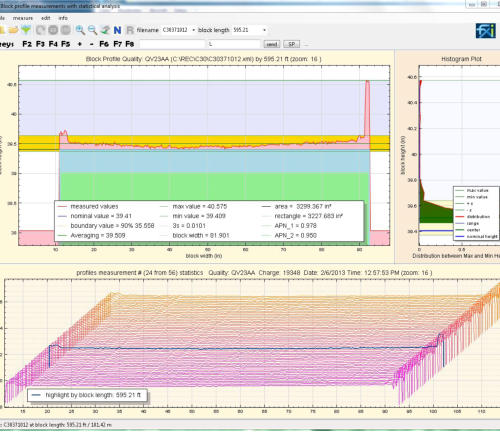Open the block length dropdown 595.21
The height and width of the screenshot is (432, 500).
pyautogui.click(x=249, y=30)
